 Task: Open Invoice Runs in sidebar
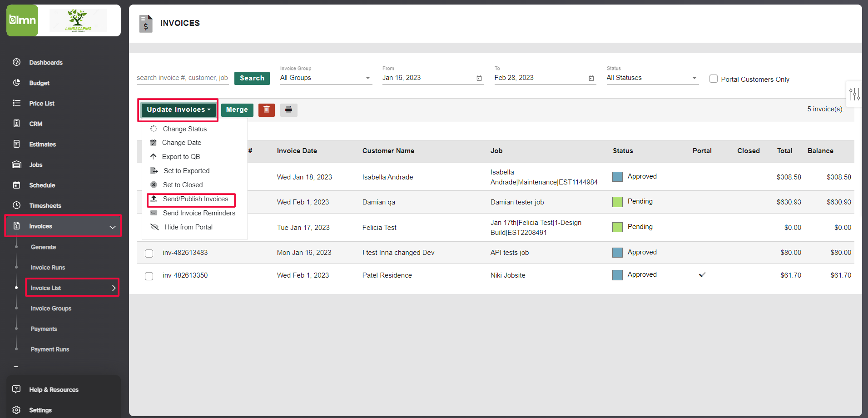click(48, 268)
